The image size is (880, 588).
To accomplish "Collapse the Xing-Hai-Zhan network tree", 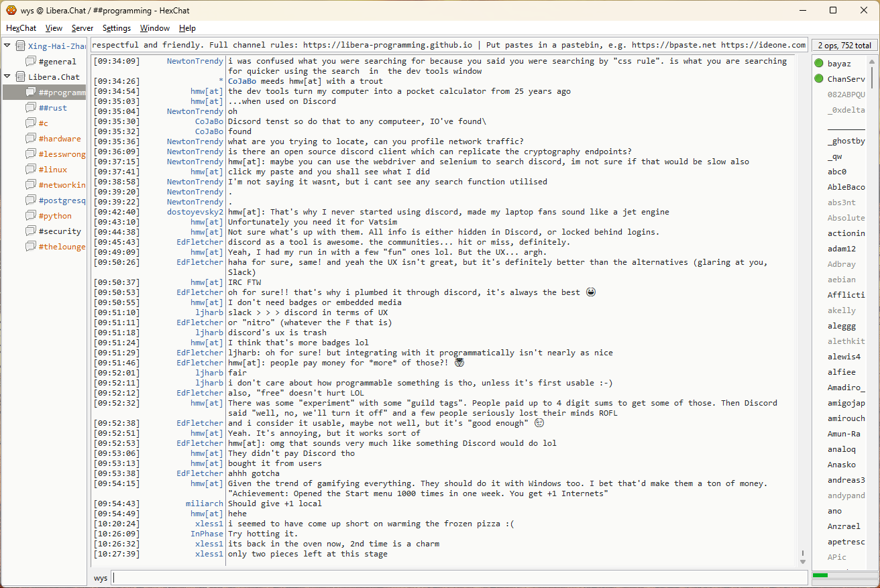I will tap(7, 46).
